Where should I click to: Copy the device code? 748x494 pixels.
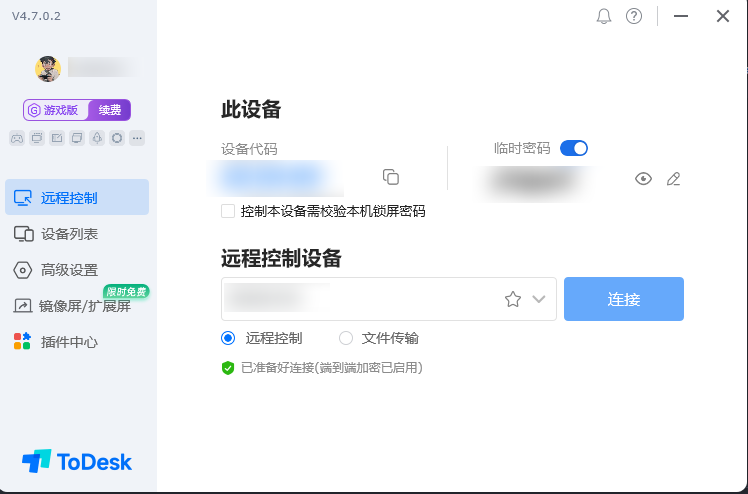[391, 177]
